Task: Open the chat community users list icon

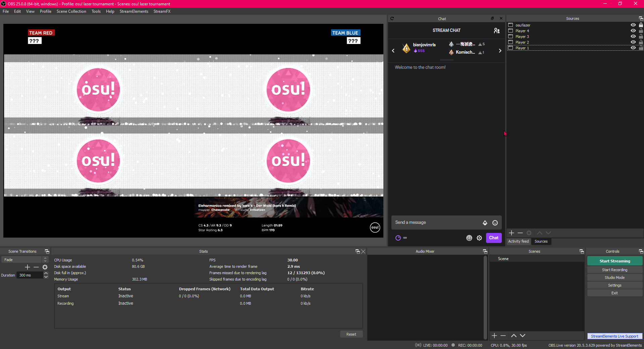Action: [497, 31]
